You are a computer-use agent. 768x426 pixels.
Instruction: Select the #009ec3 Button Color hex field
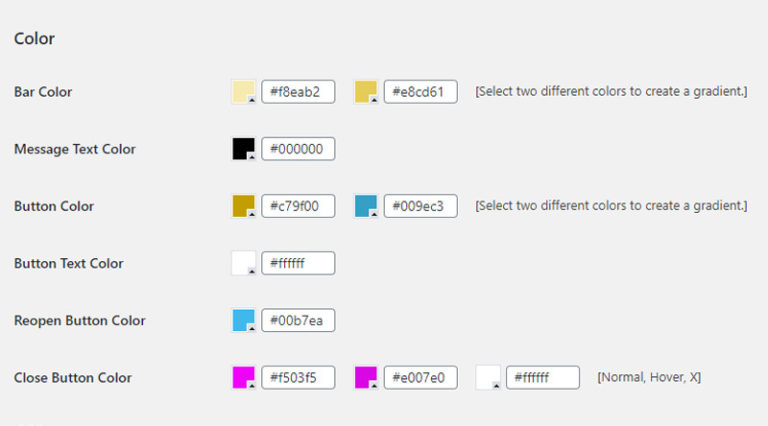pyautogui.click(x=420, y=206)
